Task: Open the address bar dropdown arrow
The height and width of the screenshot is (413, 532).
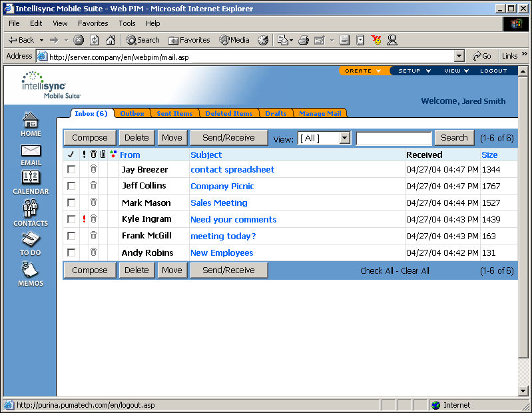Action: [459, 56]
